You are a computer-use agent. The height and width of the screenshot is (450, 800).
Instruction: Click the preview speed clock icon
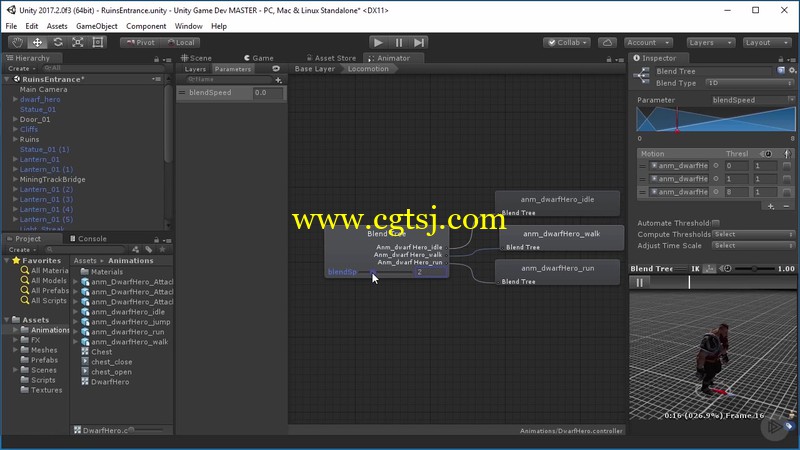pyautogui.click(x=725, y=268)
